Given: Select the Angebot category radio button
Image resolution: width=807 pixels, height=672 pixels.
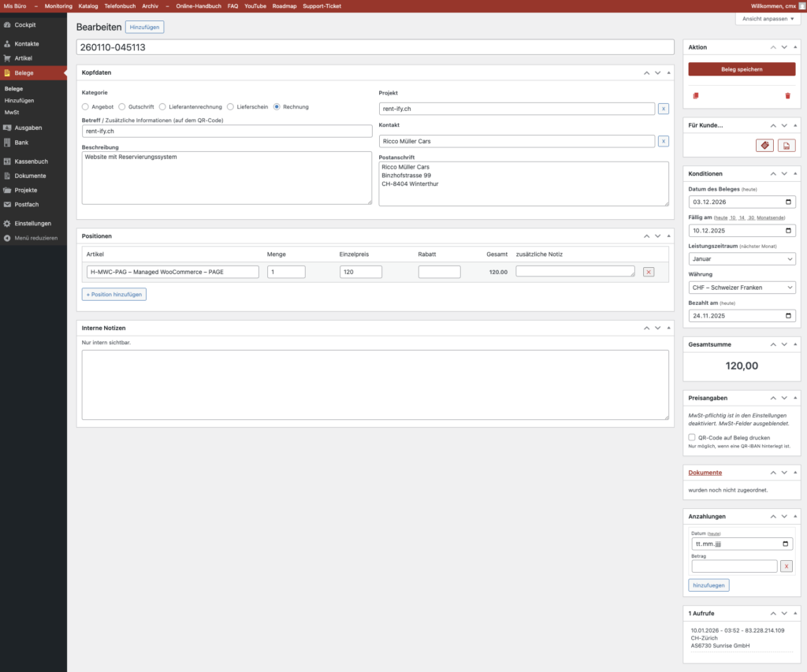Looking at the screenshot, I should click(86, 106).
